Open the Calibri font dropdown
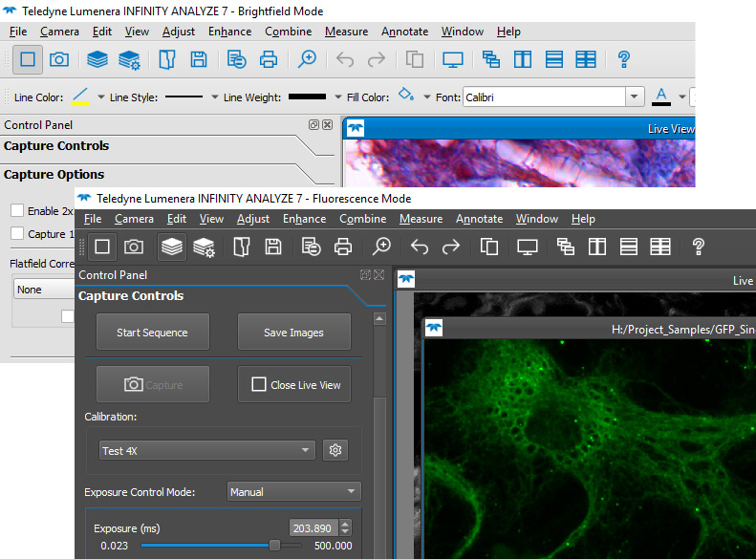Image resolution: width=756 pixels, height=559 pixels. pyautogui.click(x=634, y=97)
